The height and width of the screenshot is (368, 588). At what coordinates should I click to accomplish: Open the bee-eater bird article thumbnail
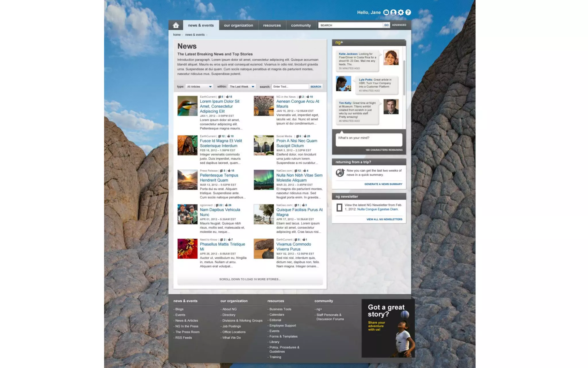(187, 106)
